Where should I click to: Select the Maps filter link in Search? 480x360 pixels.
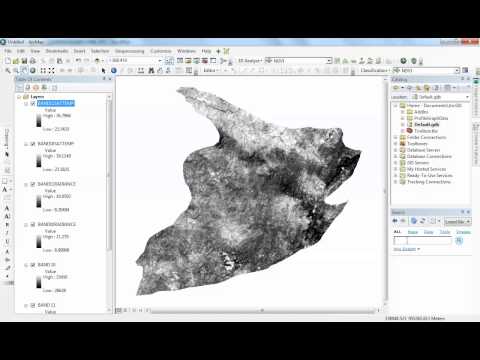[x=413, y=232]
